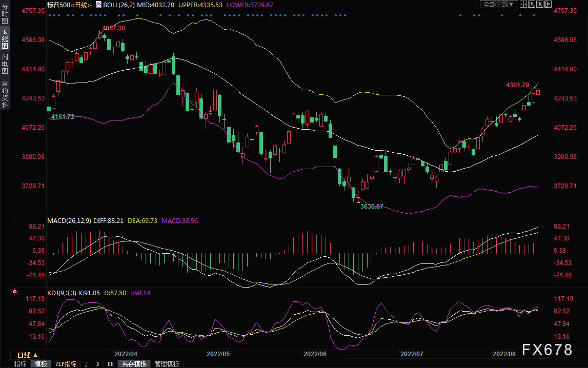588x368 pixels.
Task: Click the expand panel arrow icon
Action: point(548,4)
